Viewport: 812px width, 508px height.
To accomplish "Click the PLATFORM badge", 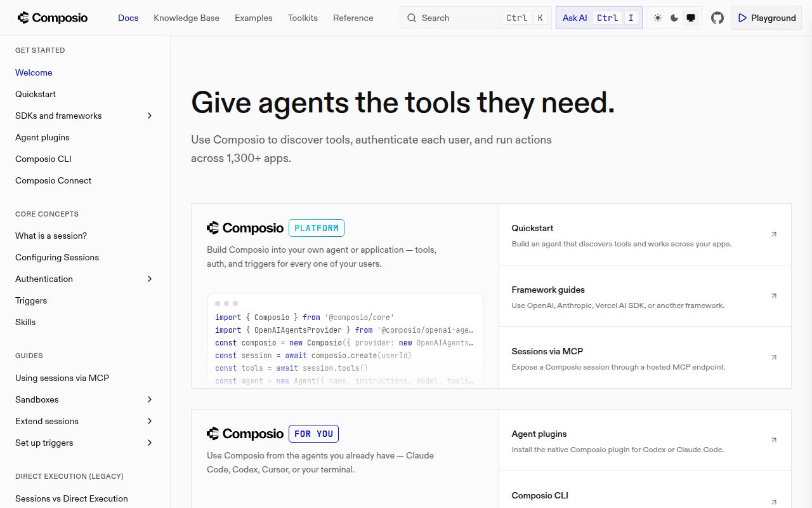I will pyautogui.click(x=317, y=228).
